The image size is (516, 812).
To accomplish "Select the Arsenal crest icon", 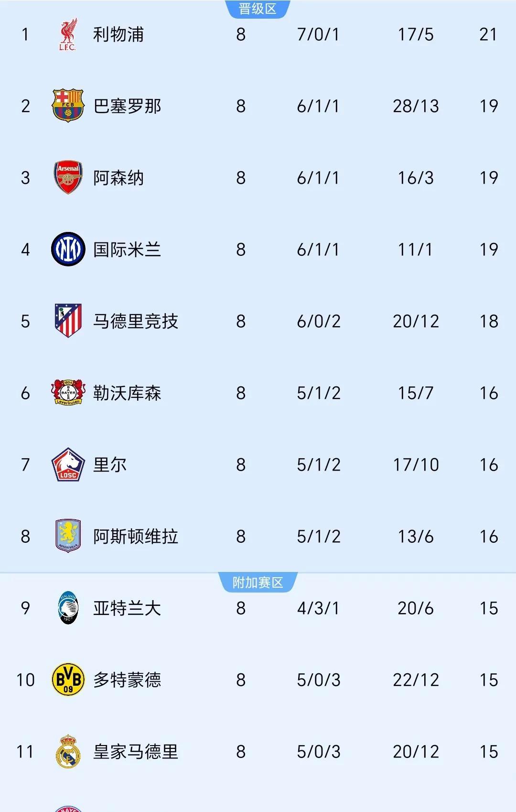I will [68, 177].
